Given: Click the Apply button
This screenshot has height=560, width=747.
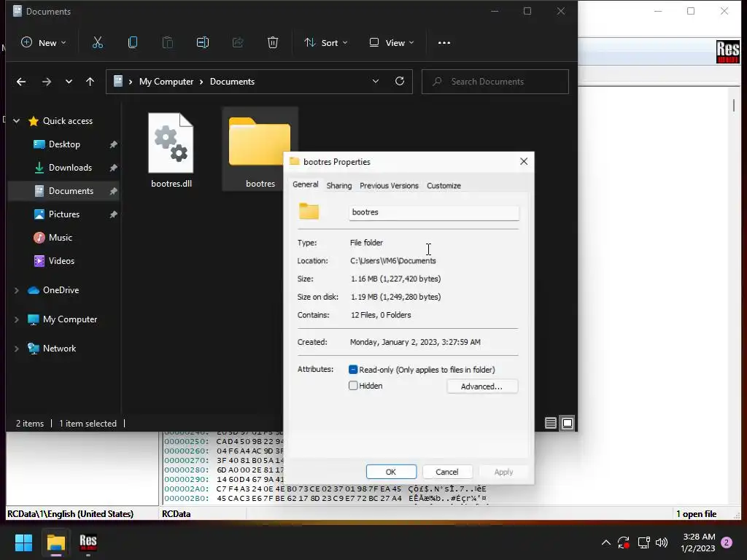Looking at the screenshot, I should click(503, 472).
